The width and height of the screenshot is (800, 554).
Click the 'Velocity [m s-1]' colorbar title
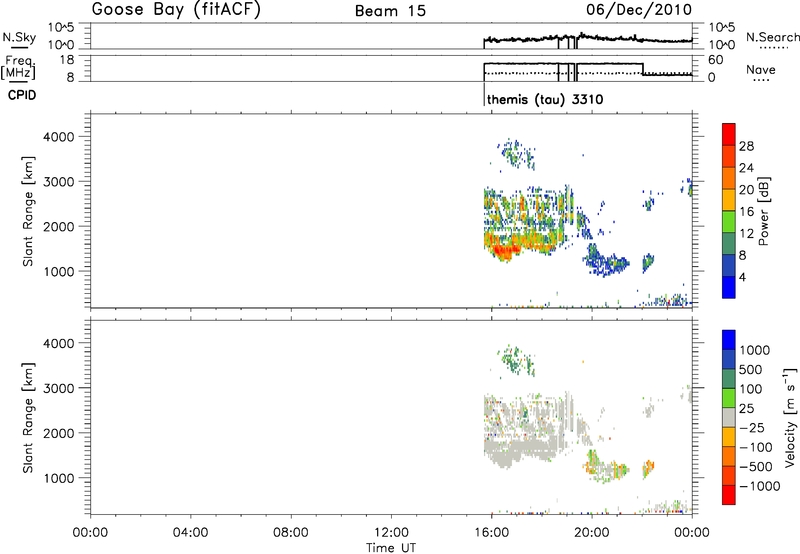point(790,417)
